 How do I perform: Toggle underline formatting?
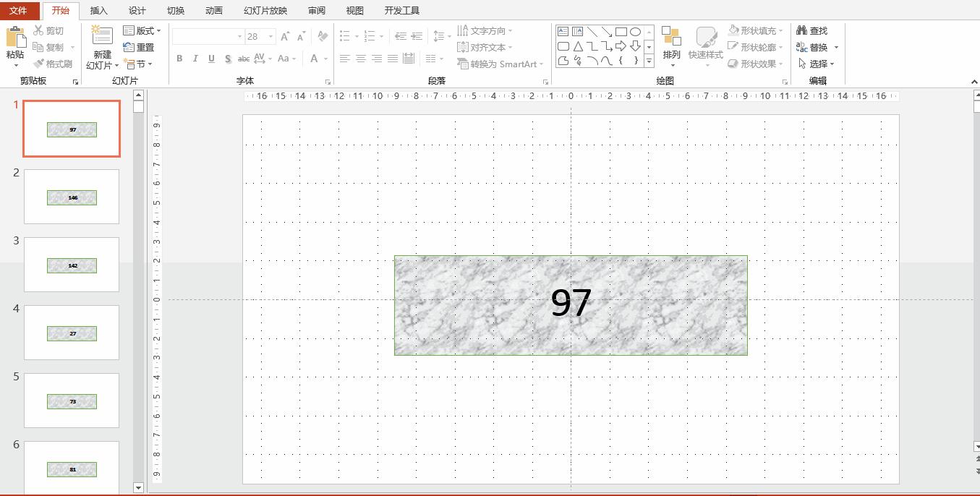(x=210, y=59)
